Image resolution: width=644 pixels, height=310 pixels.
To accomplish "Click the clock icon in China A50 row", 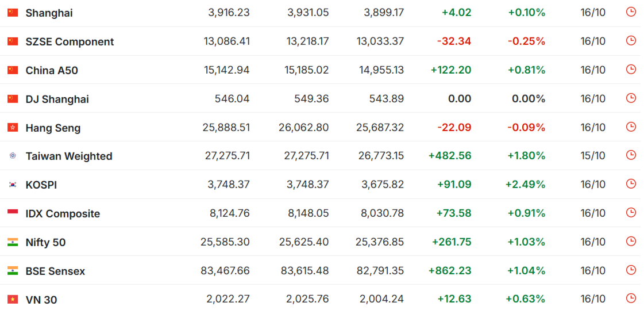I will [631, 69].
